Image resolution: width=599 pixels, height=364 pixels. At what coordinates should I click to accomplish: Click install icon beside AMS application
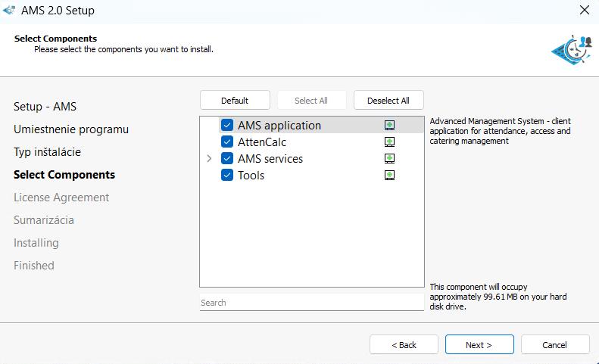389,126
